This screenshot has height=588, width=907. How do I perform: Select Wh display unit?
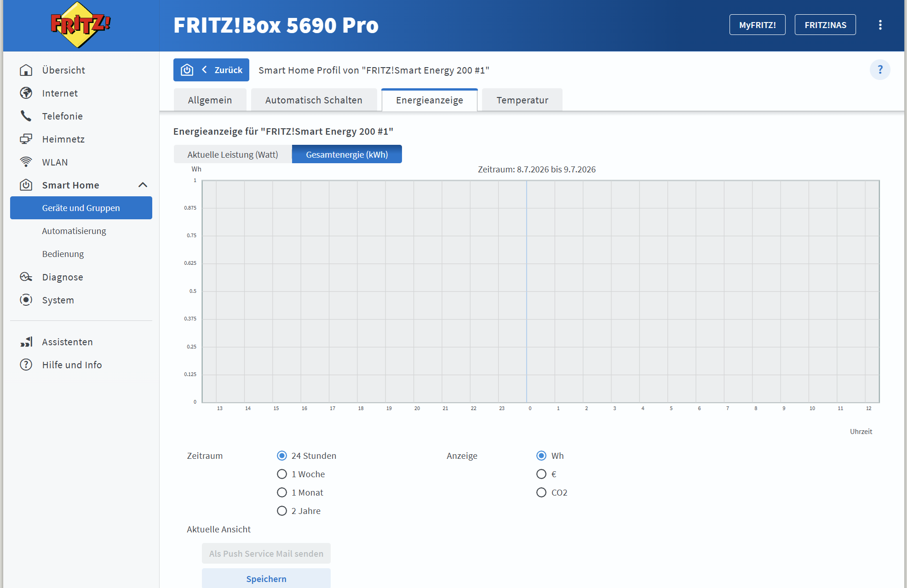click(x=541, y=456)
